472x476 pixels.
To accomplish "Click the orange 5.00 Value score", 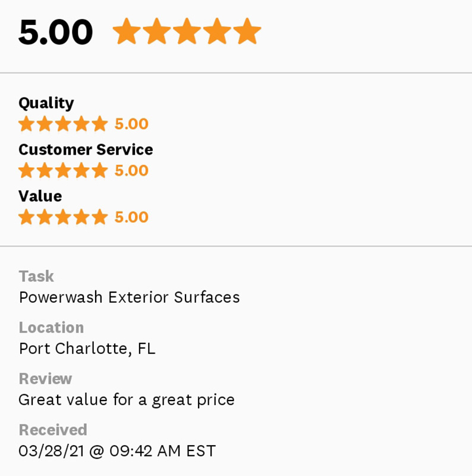I will pyautogui.click(x=131, y=217).
